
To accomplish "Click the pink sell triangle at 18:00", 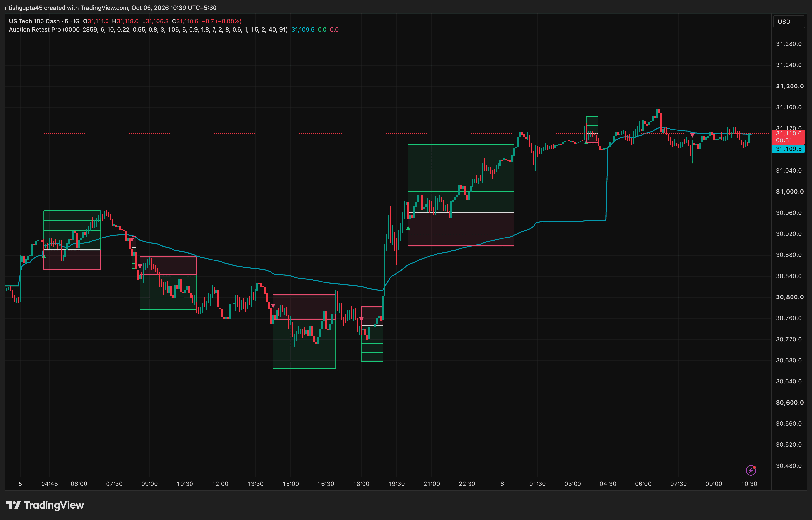I will pos(361,319).
